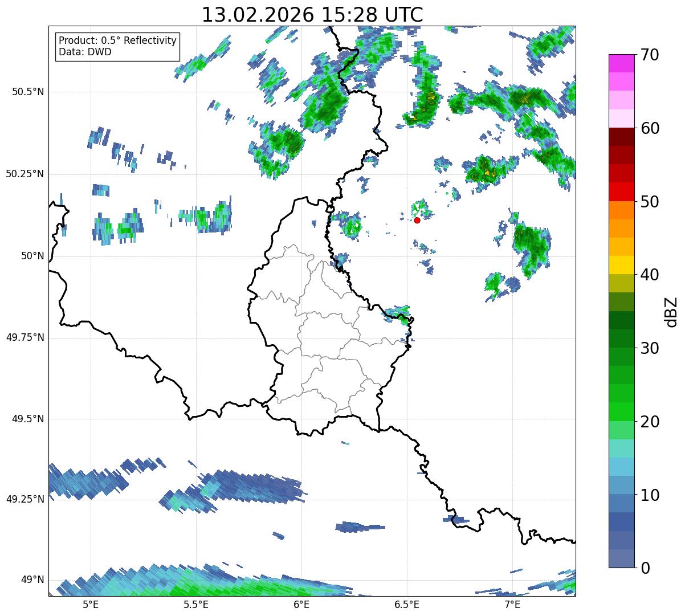Viewport: 685px width, 616px height.
Task: Click the 5.5°E longitude label
Action: (196, 604)
